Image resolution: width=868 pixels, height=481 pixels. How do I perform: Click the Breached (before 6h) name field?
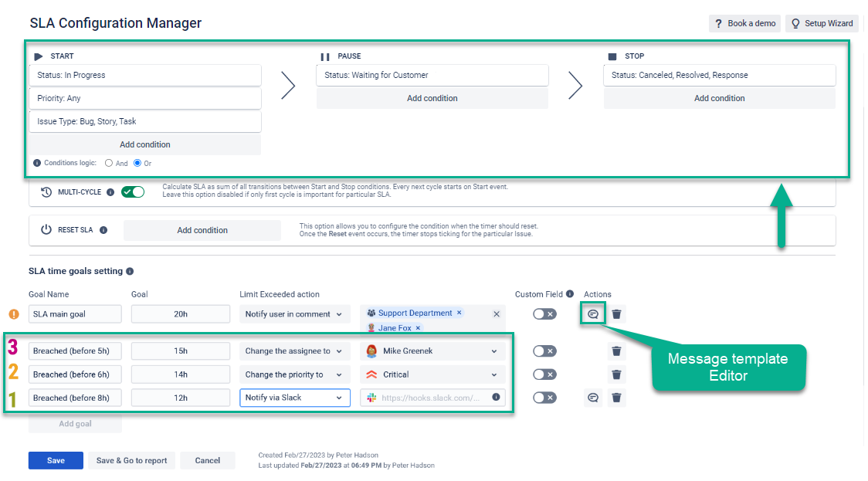(75, 374)
